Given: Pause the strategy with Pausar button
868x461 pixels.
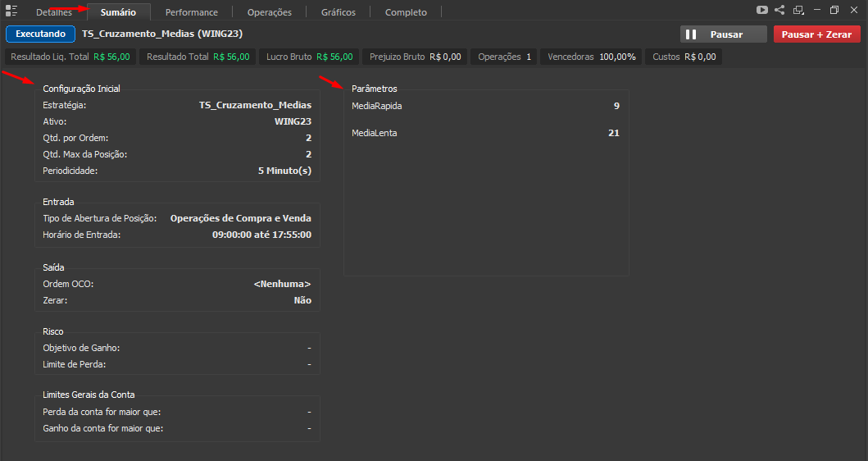Looking at the screenshot, I should pos(724,34).
